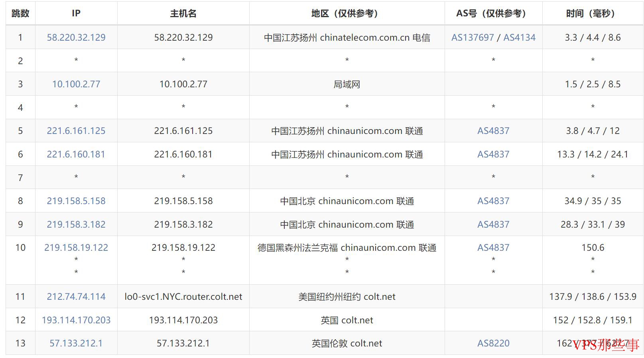Select time value 137.9 / 138.6 / 153.9
Image resolution: width=644 pixels, height=358 pixels.
[593, 297]
